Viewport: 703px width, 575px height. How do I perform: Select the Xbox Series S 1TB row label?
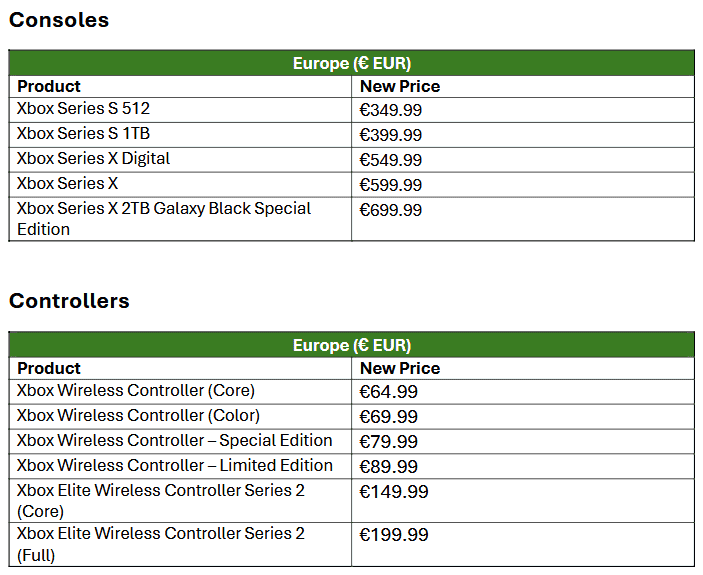(84, 133)
